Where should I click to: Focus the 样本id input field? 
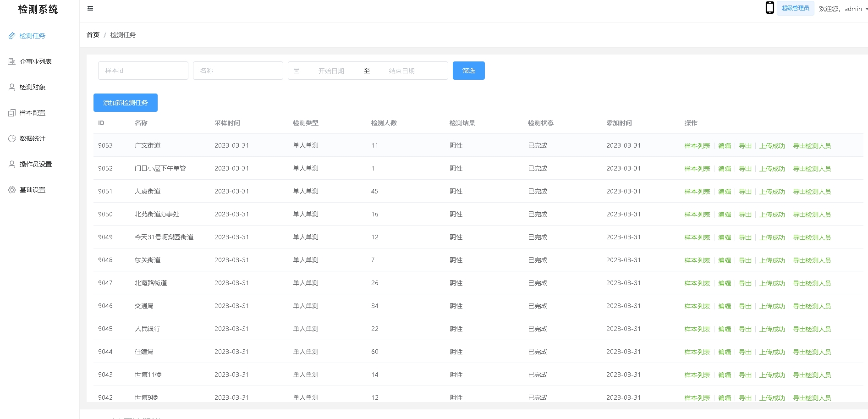143,71
